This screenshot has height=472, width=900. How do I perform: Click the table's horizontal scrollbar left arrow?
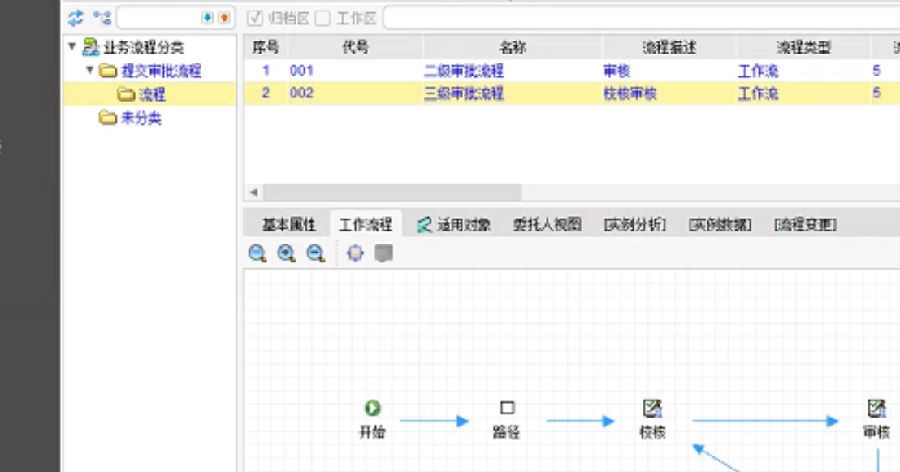253,192
